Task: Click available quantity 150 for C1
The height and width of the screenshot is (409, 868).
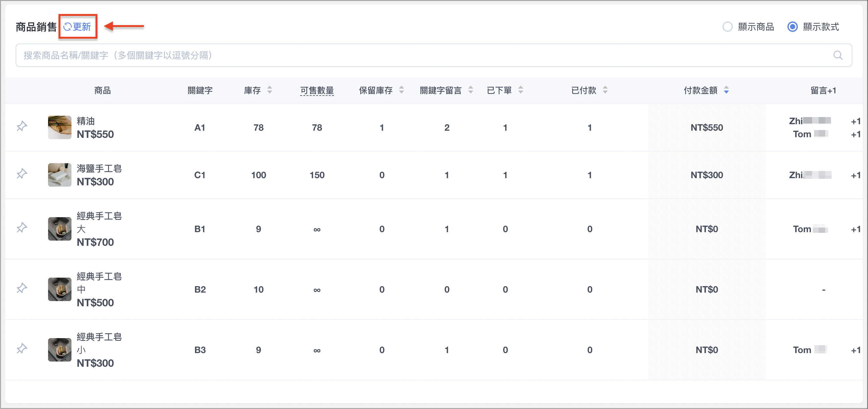Action: 317,175
